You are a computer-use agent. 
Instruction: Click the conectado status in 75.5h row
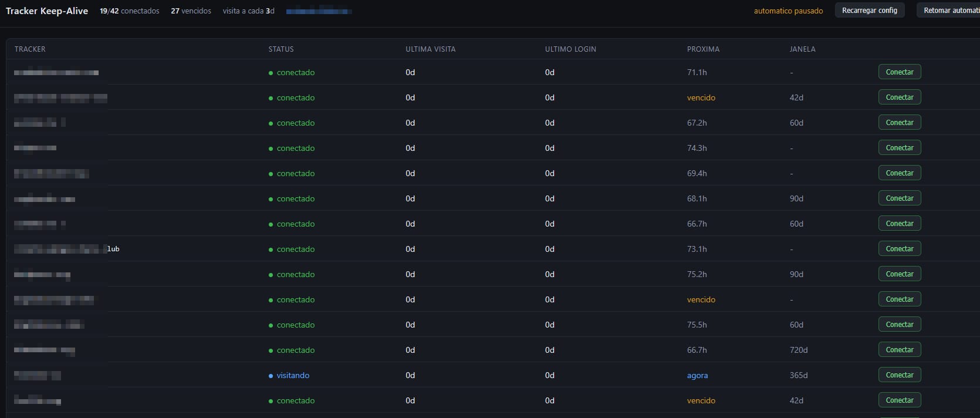292,325
